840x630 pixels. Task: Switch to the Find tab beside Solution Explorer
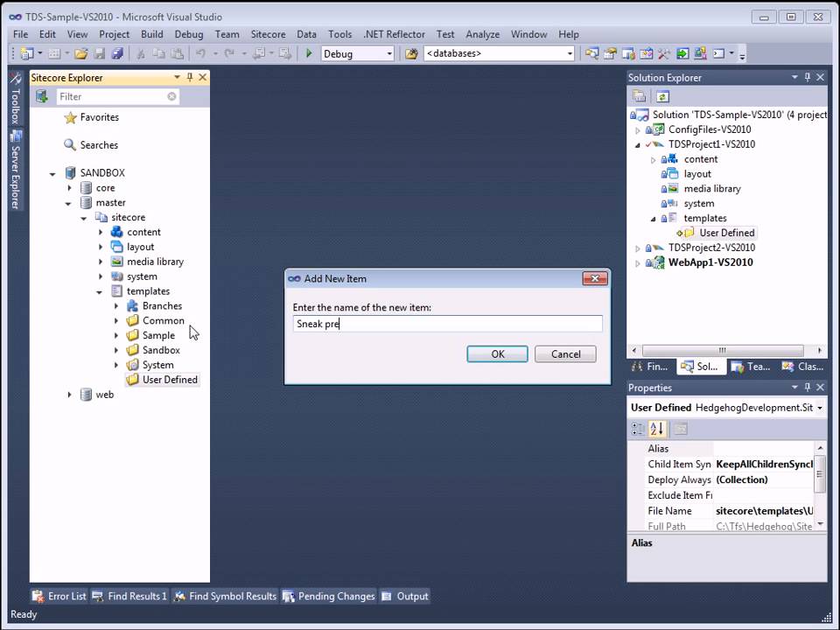(x=650, y=367)
